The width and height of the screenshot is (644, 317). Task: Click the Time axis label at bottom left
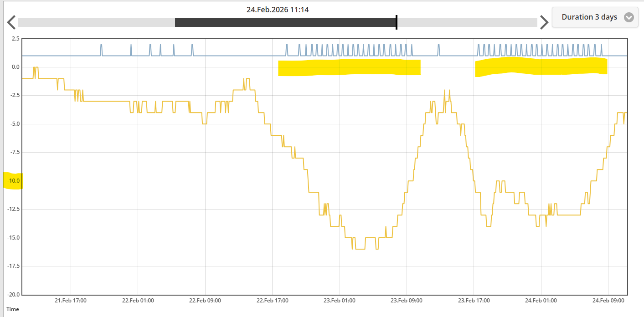(x=13, y=309)
